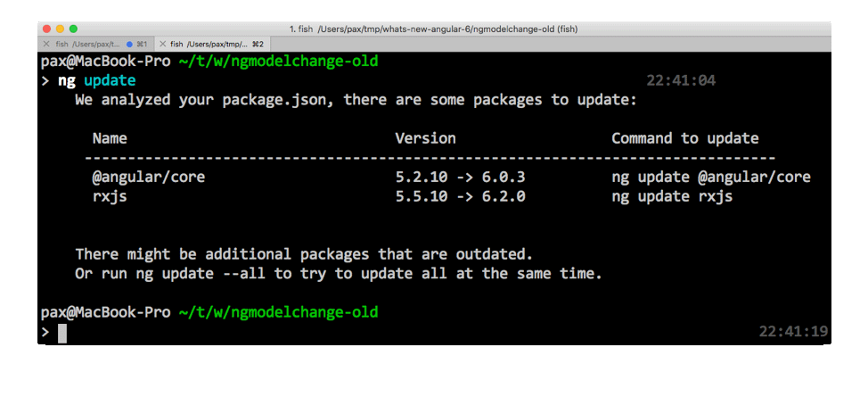Select the active fish tab ⌘2
Image resolution: width=868 pixels, height=397 pixels.
[211, 44]
